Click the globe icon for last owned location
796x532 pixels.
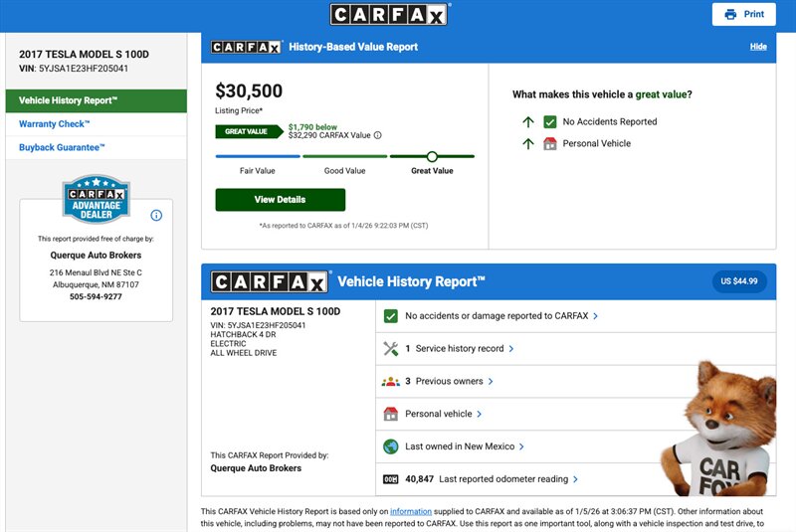pos(390,446)
